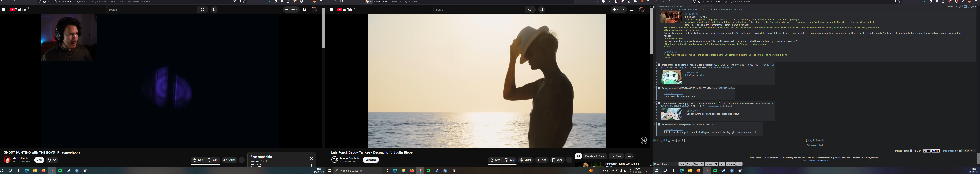Open the guide menu in Despacito YouTube window
This screenshot has width=980, height=174.
(331, 10)
